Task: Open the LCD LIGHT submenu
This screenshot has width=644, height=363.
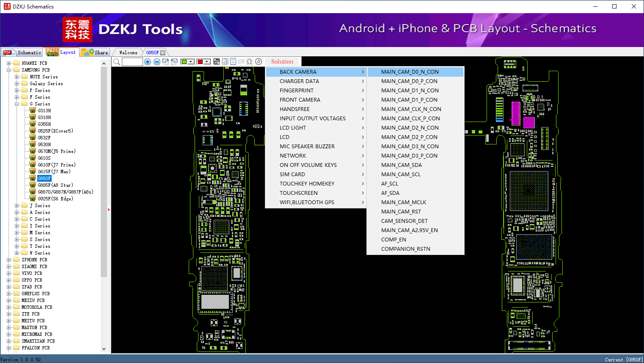Action: (x=316, y=128)
